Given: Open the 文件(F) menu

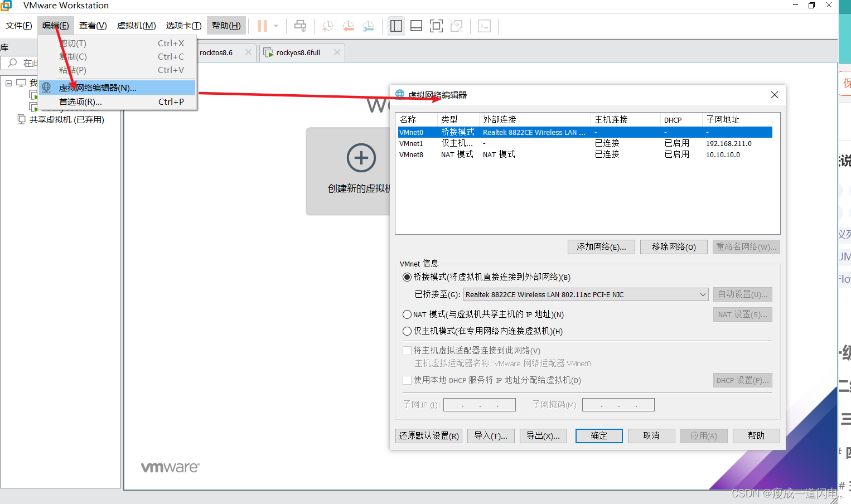Looking at the screenshot, I should point(19,26).
